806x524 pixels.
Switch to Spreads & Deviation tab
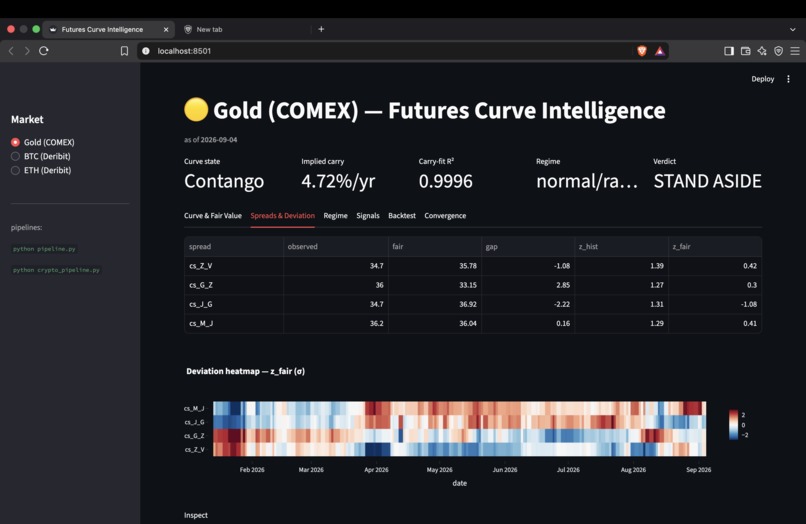(x=283, y=215)
